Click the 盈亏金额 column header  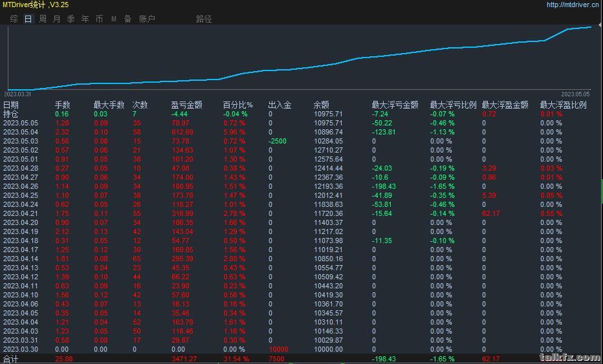click(x=186, y=105)
